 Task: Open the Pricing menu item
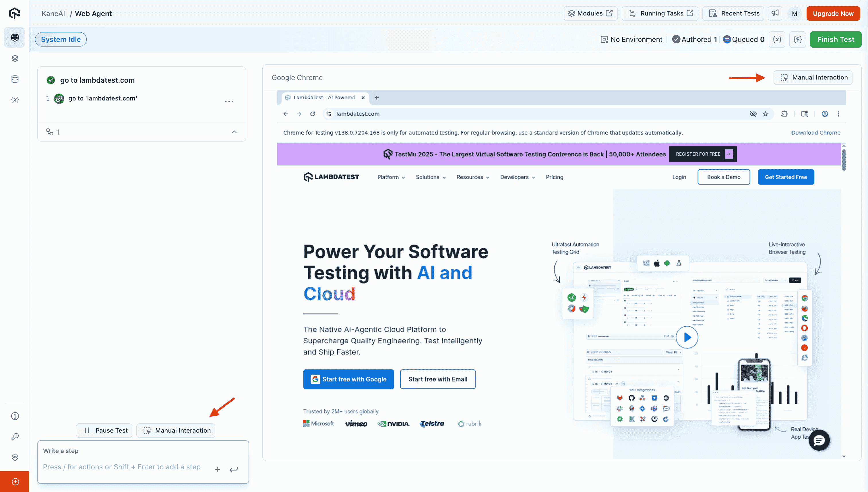click(555, 177)
